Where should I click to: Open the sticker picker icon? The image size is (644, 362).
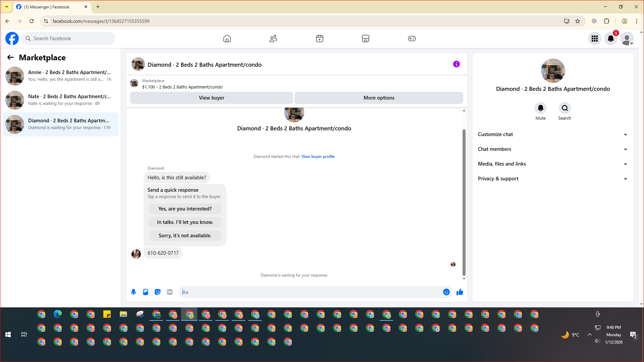158,292
